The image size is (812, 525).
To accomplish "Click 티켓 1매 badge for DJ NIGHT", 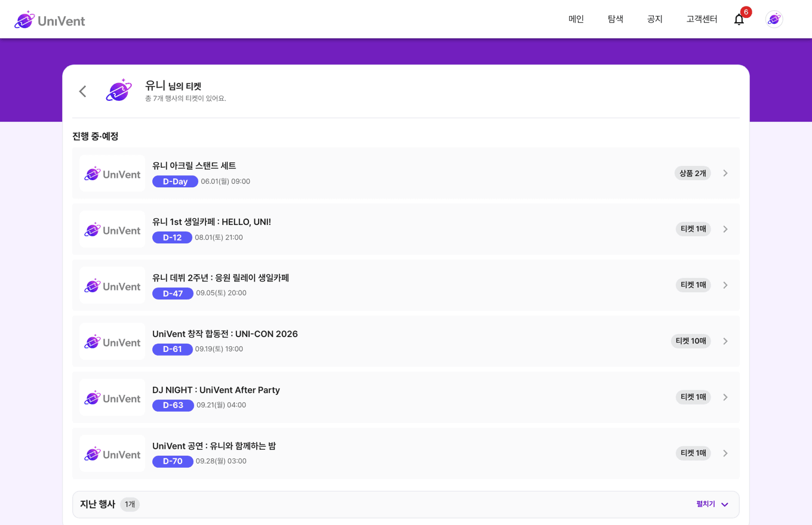I will click(x=693, y=397).
